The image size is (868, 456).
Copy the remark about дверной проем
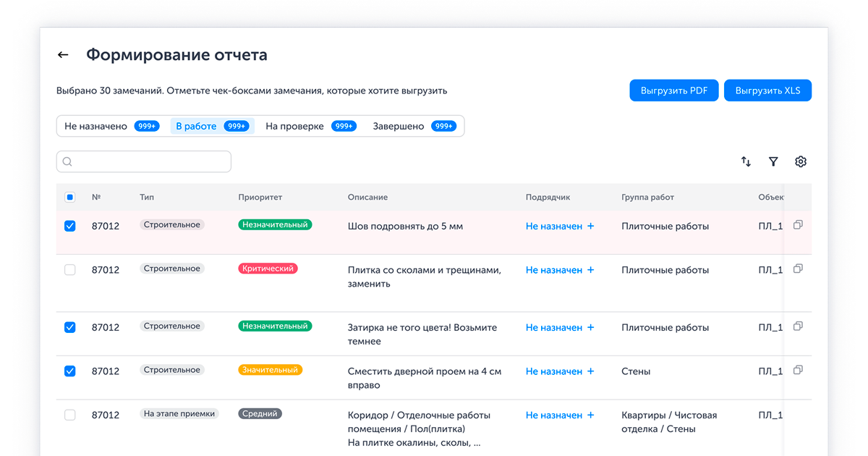tap(798, 369)
